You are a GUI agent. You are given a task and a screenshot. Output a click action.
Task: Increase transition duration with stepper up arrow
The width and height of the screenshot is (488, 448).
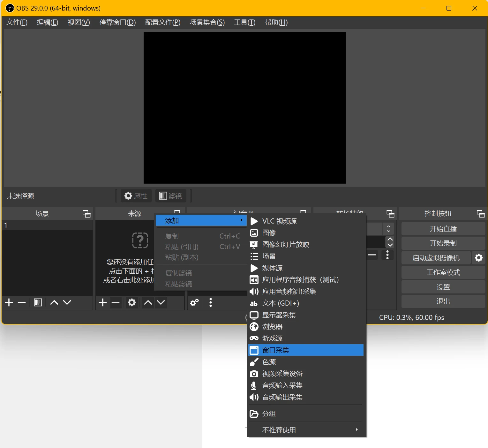click(x=390, y=239)
